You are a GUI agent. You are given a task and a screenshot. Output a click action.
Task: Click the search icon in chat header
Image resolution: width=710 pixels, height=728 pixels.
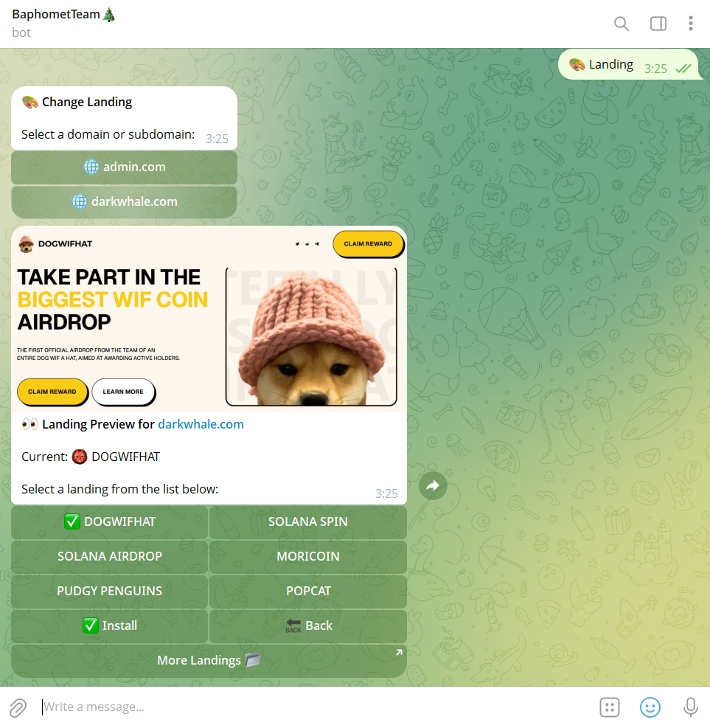pos(622,24)
